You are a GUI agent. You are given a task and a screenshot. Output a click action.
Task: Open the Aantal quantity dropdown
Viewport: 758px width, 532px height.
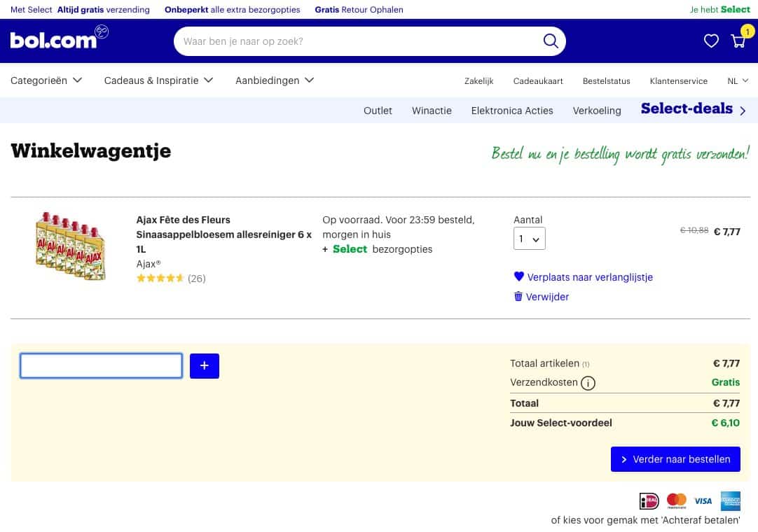tap(529, 239)
